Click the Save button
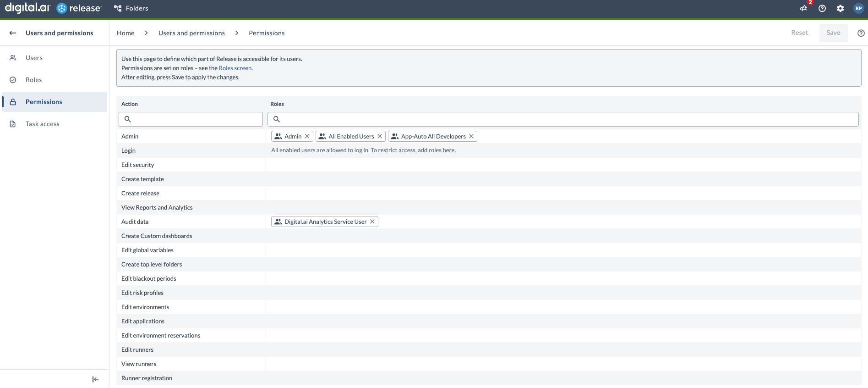 pyautogui.click(x=833, y=33)
